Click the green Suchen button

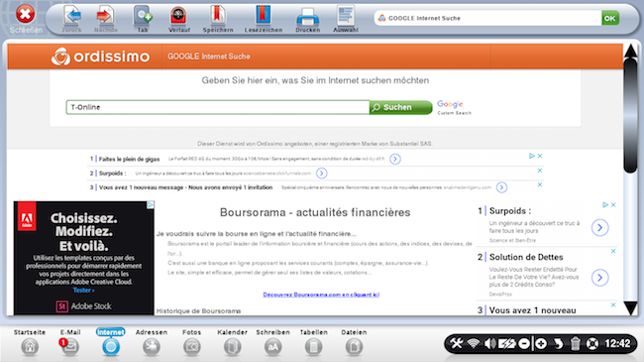[400, 107]
